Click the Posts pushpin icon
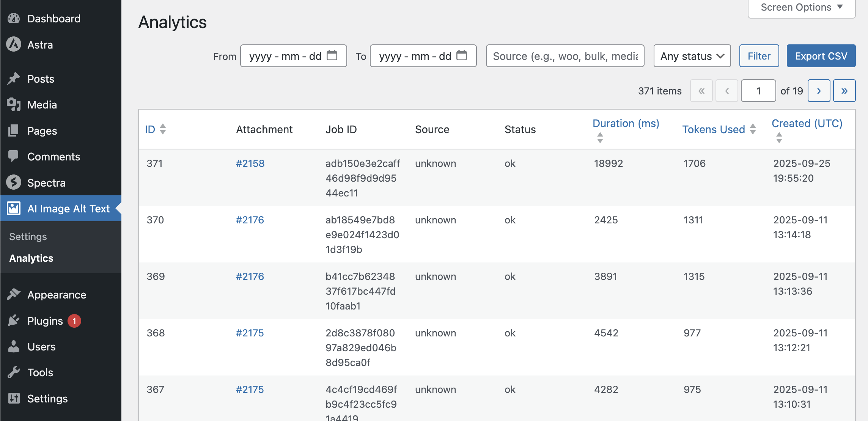 (14, 79)
